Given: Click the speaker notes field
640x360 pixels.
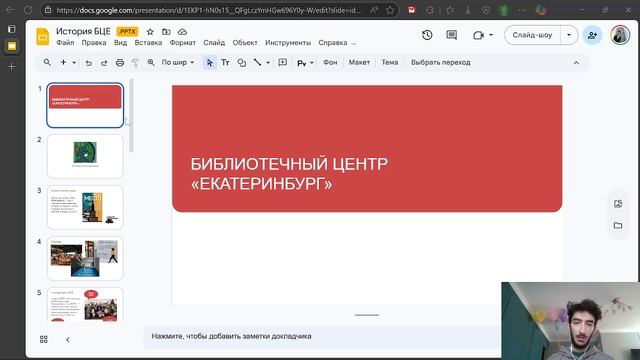Looking at the screenshot, I should (x=322, y=336).
